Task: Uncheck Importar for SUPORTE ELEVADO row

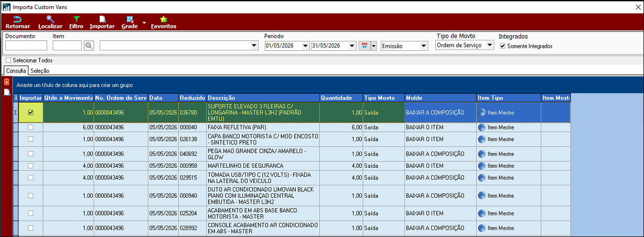Action: point(30,112)
